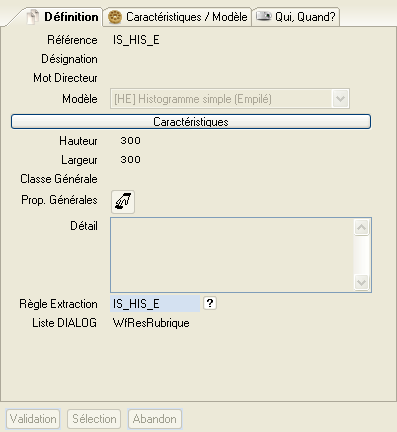This screenshot has height=432, width=397.
Task: Switch to the Caractéristiques / Modèle tab
Action: pyautogui.click(x=177, y=17)
